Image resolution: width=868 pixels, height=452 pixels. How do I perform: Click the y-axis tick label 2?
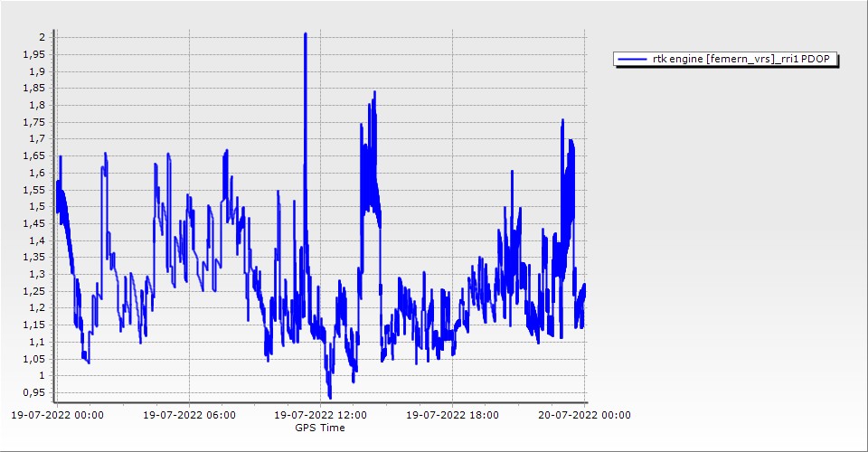pos(42,37)
